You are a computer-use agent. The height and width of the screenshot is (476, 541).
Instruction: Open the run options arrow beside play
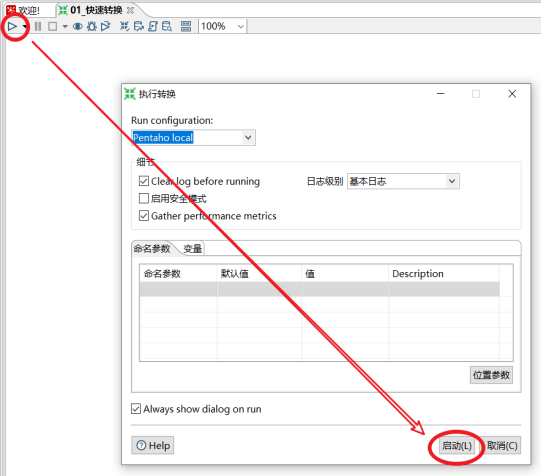pyautogui.click(x=25, y=27)
